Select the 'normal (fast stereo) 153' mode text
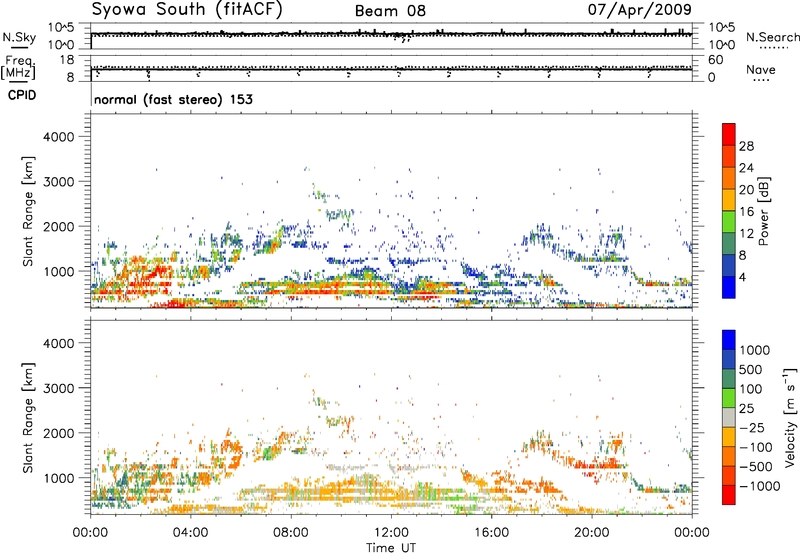This screenshot has height=554, width=800. (x=173, y=99)
